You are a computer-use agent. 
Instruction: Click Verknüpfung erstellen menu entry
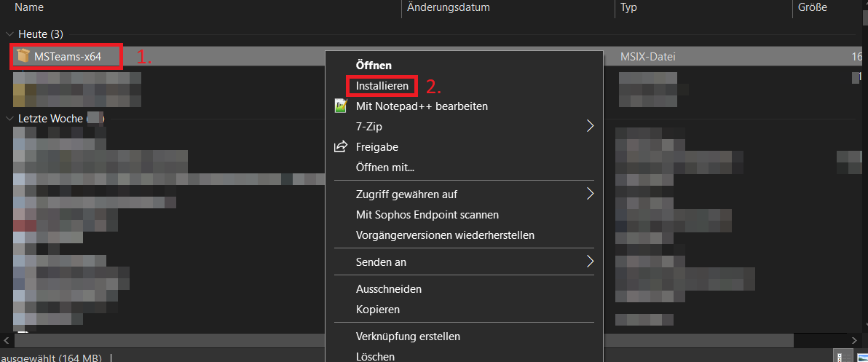408,337
